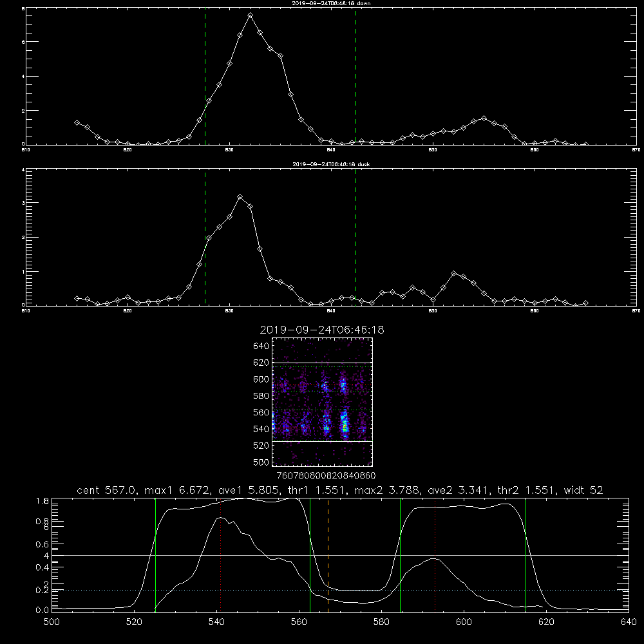This screenshot has height=644, width=644.
Task: Click bottom plot x-axis label '500'
Action: (52, 622)
